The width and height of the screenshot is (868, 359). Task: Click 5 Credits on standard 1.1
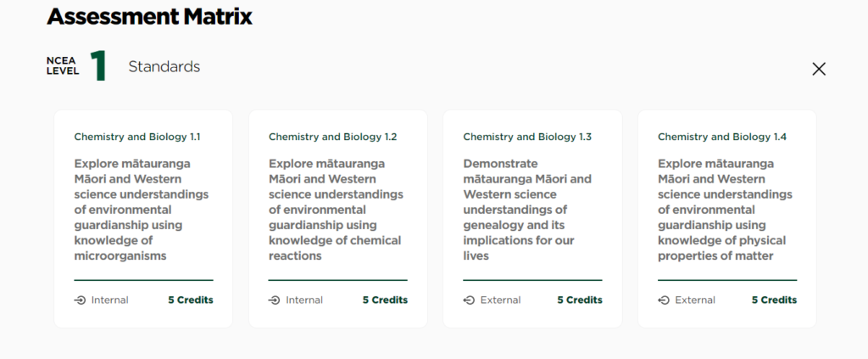pyautogui.click(x=190, y=300)
